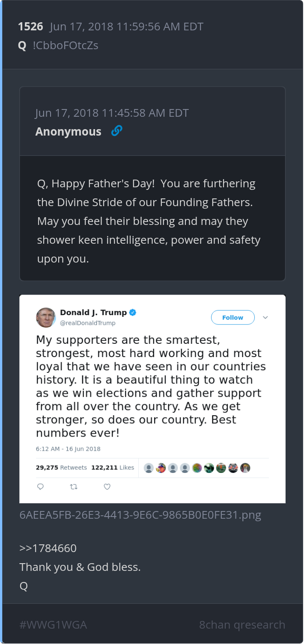Click post number 1526
Image resolution: width=304 pixels, height=644 pixels.
[x=30, y=27]
